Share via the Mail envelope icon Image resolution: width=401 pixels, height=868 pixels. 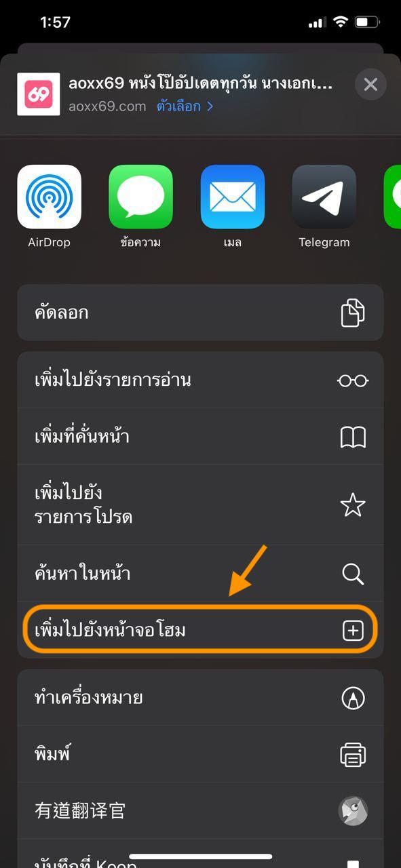click(233, 197)
